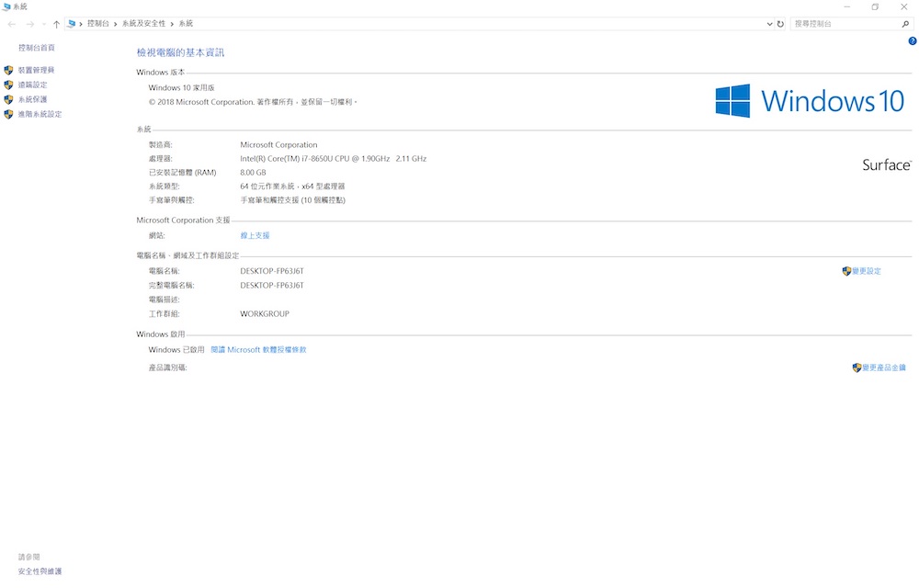Click the Up one level arrow
The width and height of the screenshot is (919, 588).
pyautogui.click(x=56, y=24)
